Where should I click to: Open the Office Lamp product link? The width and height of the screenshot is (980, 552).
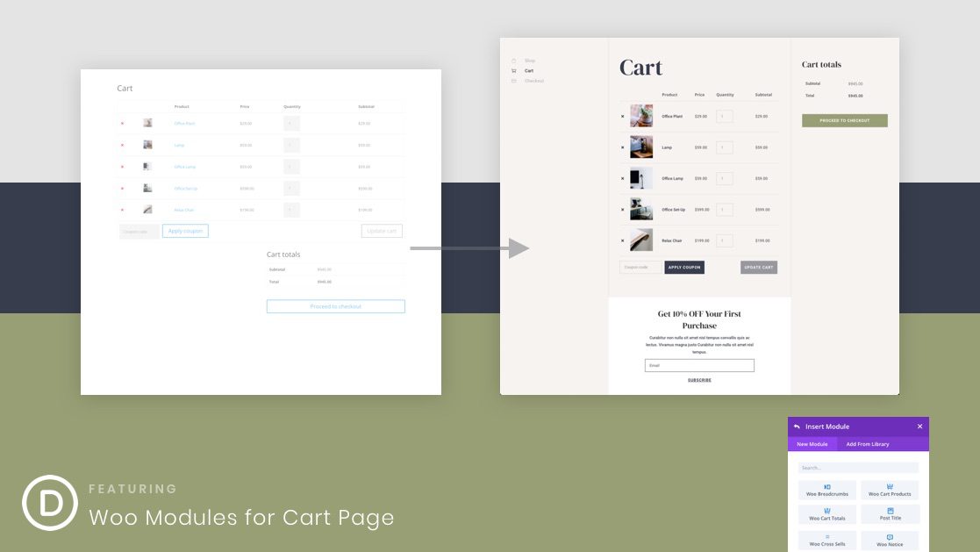pyautogui.click(x=673, y=178)
